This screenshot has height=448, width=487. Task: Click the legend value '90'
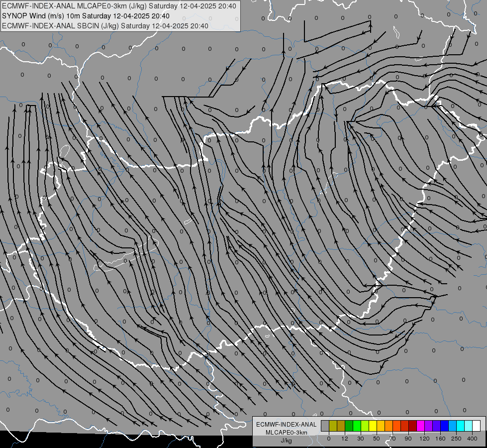(x=408, y=439)
